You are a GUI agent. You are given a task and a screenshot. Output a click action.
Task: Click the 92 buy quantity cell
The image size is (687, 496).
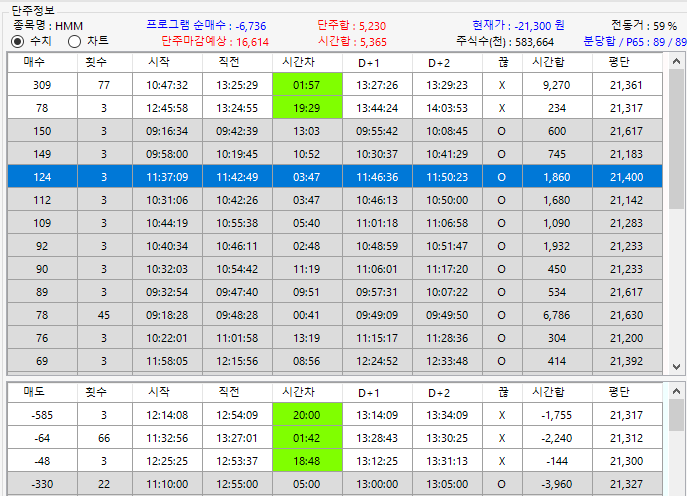coord(42,246)
